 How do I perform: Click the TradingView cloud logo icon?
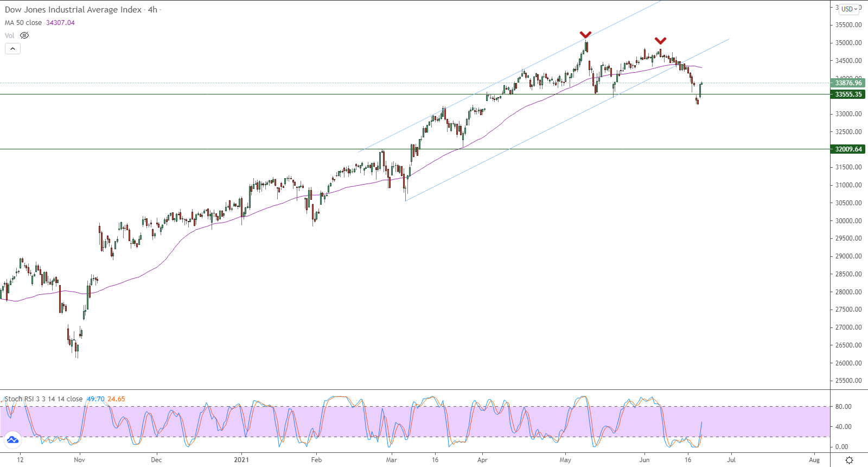(12, 439)
